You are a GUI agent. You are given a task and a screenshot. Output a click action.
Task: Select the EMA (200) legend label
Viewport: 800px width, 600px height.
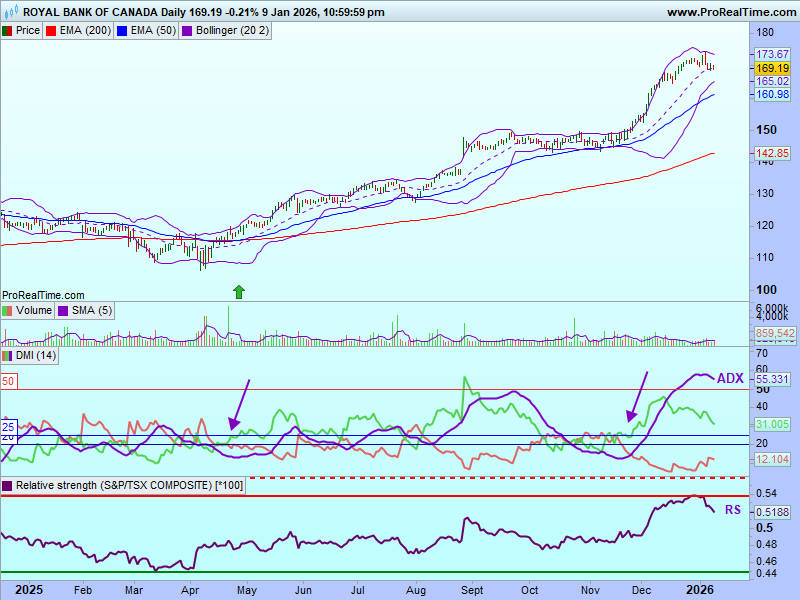click(85, 31)
